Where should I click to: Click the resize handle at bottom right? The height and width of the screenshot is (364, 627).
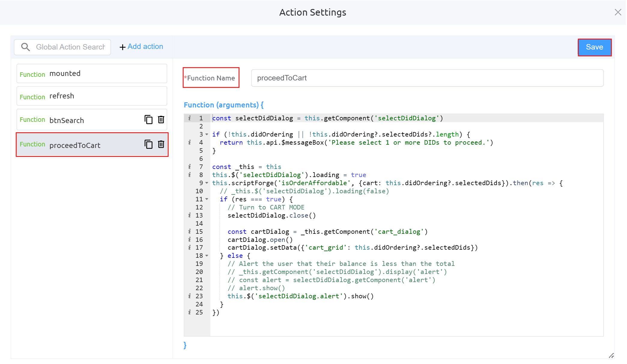coord(611,355)
